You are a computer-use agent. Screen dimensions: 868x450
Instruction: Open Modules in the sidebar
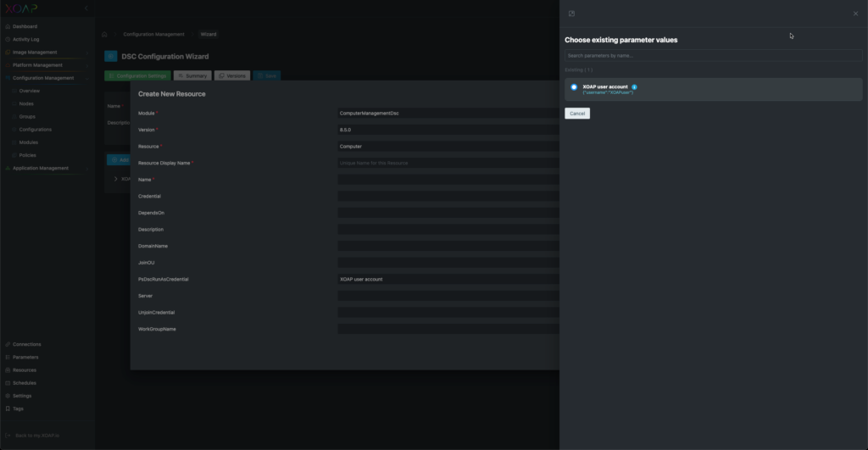pyautogui.click(x=28, y=142)
